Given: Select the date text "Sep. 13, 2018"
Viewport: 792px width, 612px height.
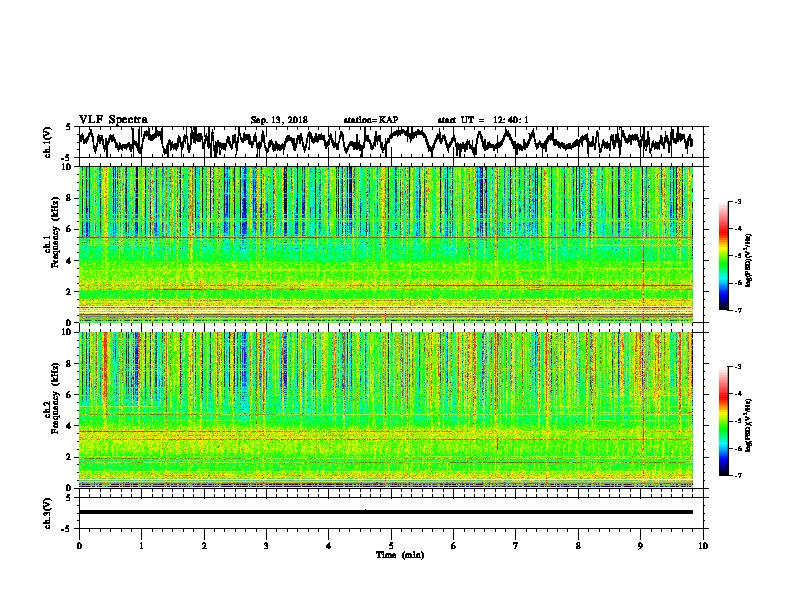Looking at the screenshot, I should coord(279,120).
